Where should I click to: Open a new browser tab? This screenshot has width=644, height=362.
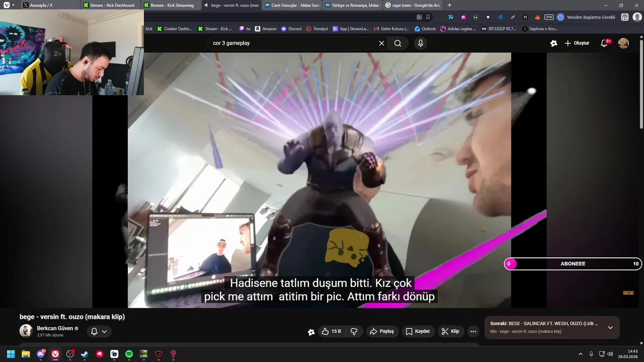[449, 5]
